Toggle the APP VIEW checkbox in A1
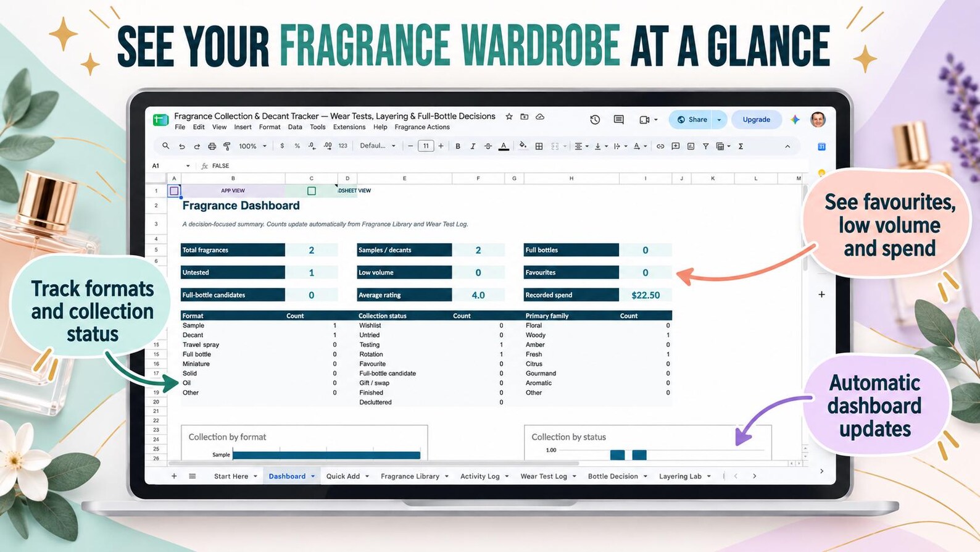 [x=174, y=191]
